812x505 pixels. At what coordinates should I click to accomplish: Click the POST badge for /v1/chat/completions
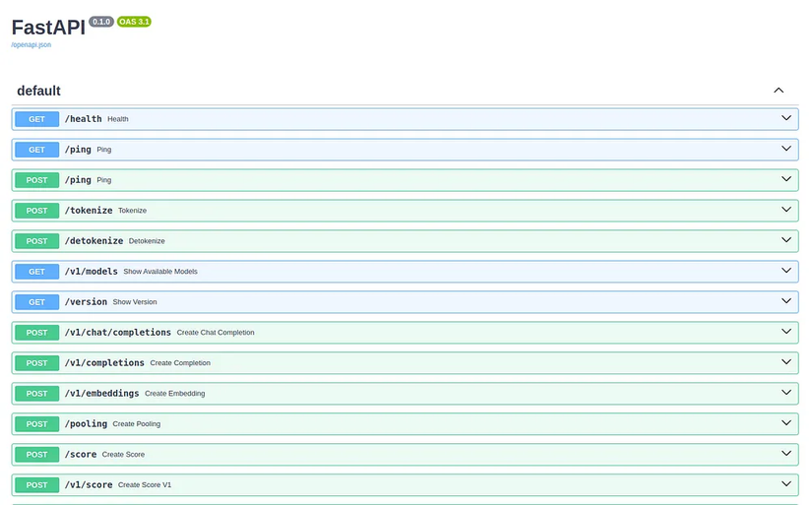[36, 333]
